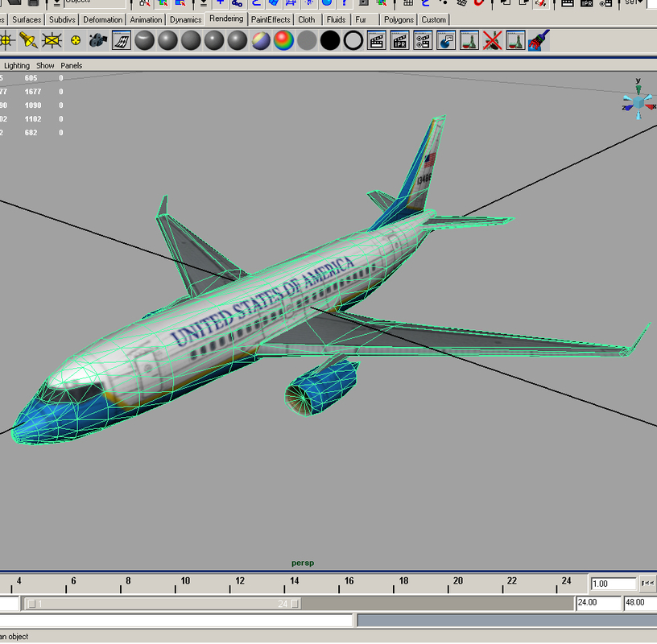Click the hollow ring shader icon
The width and height of the screenshot is (657, 644).
[353, 40]
